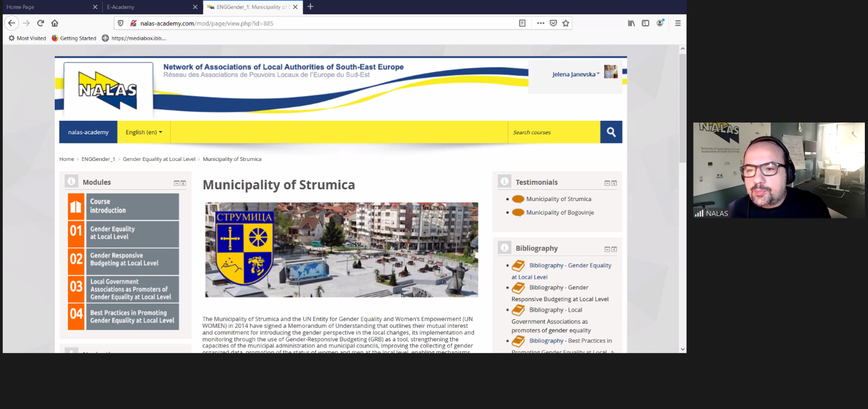
Task: Open a new browser tab
Action: coord(310,7)
